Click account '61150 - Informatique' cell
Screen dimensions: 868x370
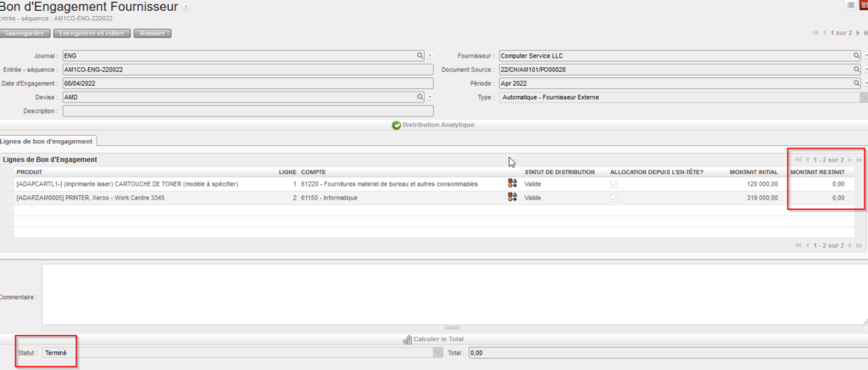[329, 198]
